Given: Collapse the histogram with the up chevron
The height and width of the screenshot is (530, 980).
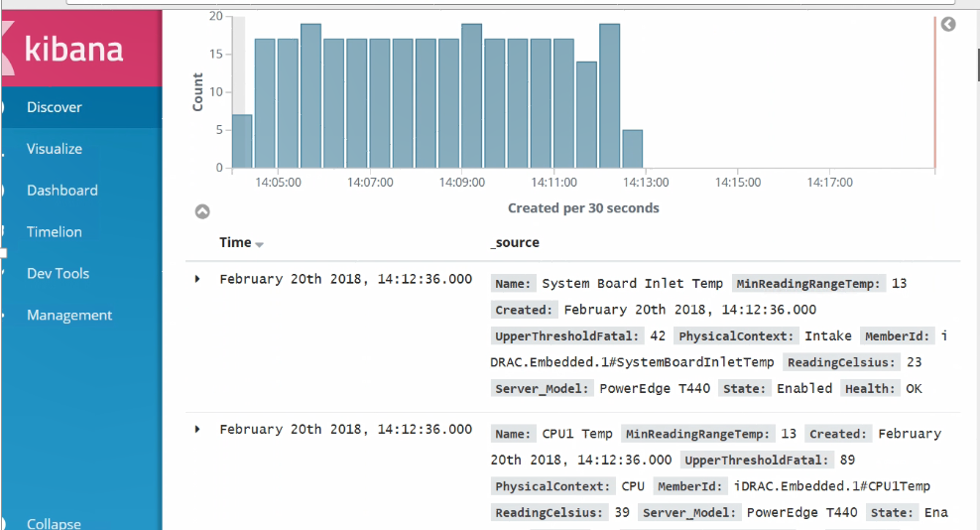Looking at the screenshot, I should [x=202, y=211].
